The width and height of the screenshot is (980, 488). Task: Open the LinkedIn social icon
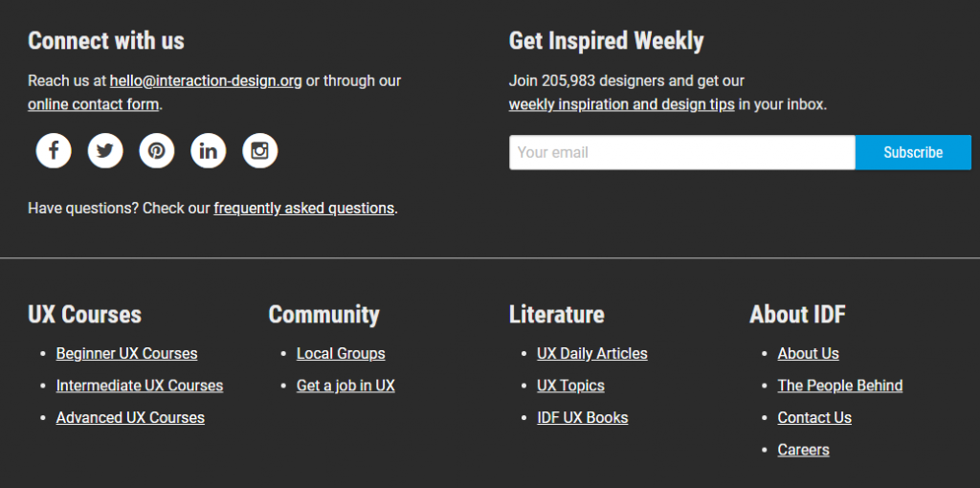click(209, 150)
